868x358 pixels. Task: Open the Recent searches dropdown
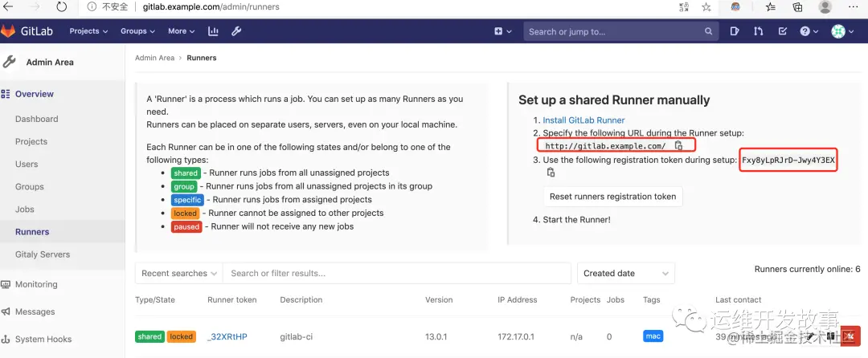click(178, 274)
